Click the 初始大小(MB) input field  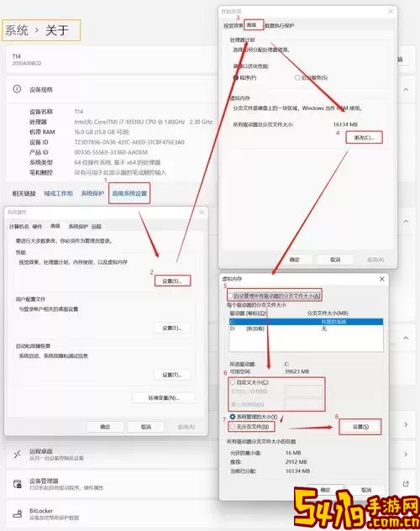click(303, 392)
